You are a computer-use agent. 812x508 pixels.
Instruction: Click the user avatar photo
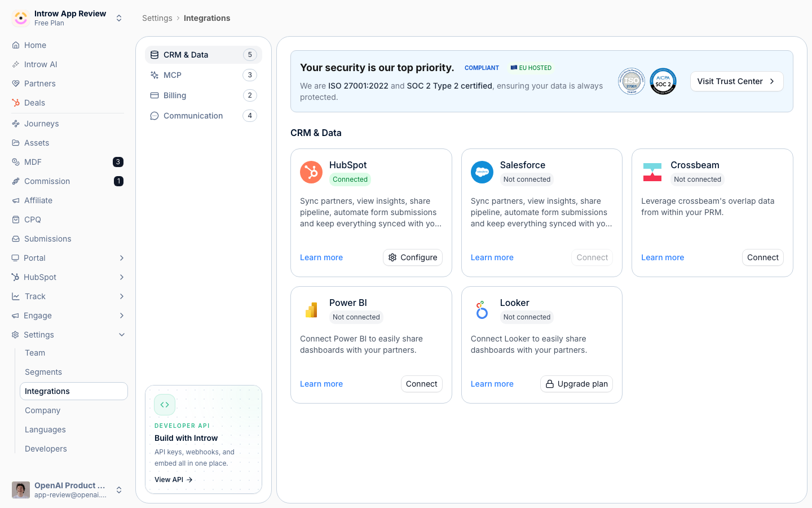(x=21, y=490)
